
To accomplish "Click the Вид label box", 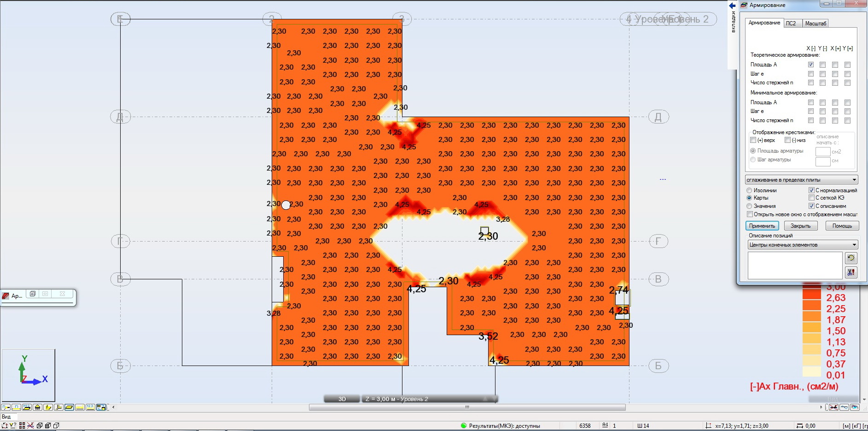I will 9,417.
